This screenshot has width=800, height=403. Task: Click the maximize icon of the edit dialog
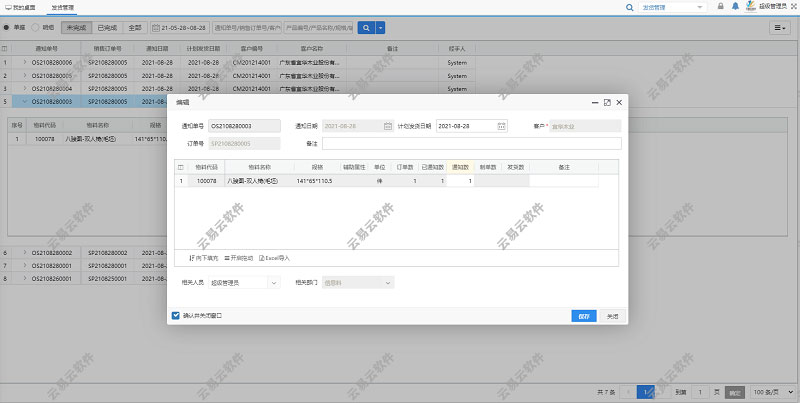[x=607, y=103]
